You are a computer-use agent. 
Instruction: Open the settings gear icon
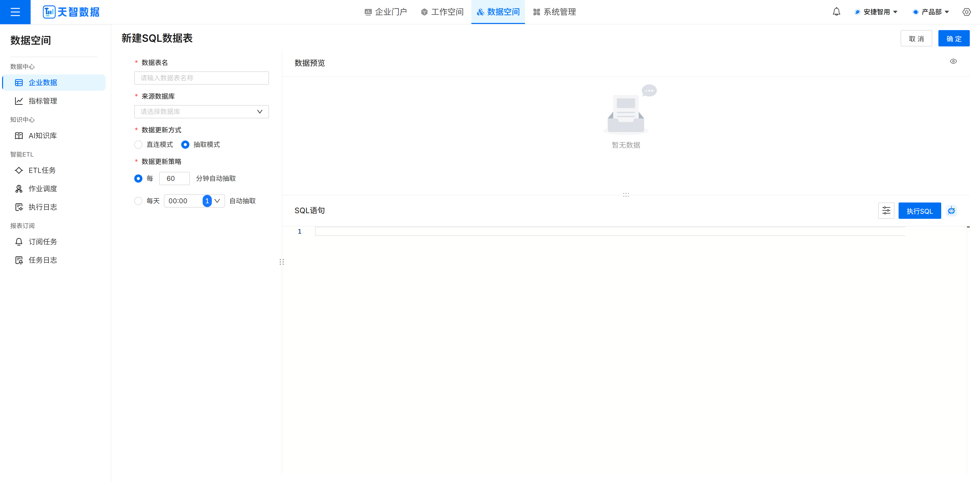coord(966,12)
